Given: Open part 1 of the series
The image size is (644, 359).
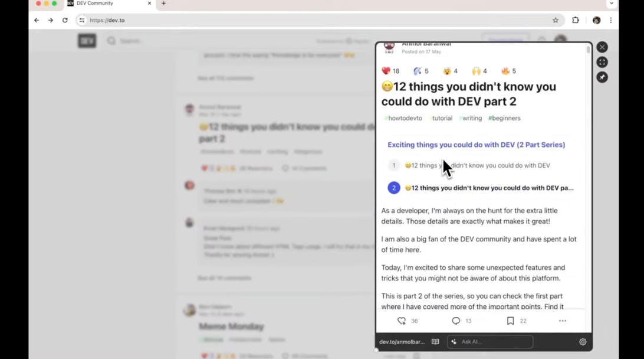Looking at the screenshot, I should click(477, 165).
